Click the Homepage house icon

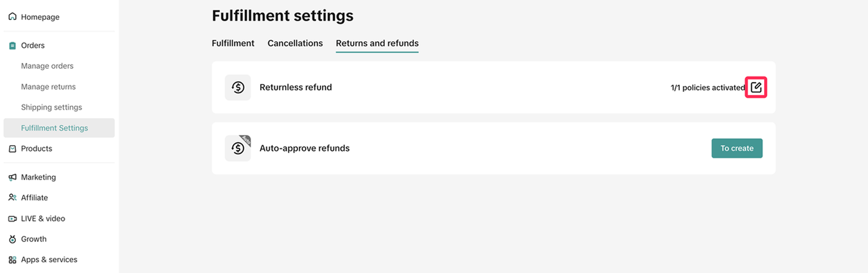click(13, 17)
